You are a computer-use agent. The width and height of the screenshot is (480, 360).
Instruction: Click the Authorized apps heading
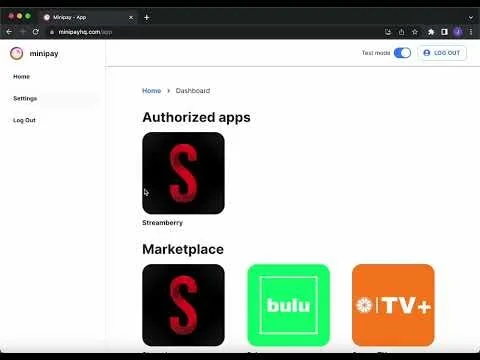[x=196, y=117]
